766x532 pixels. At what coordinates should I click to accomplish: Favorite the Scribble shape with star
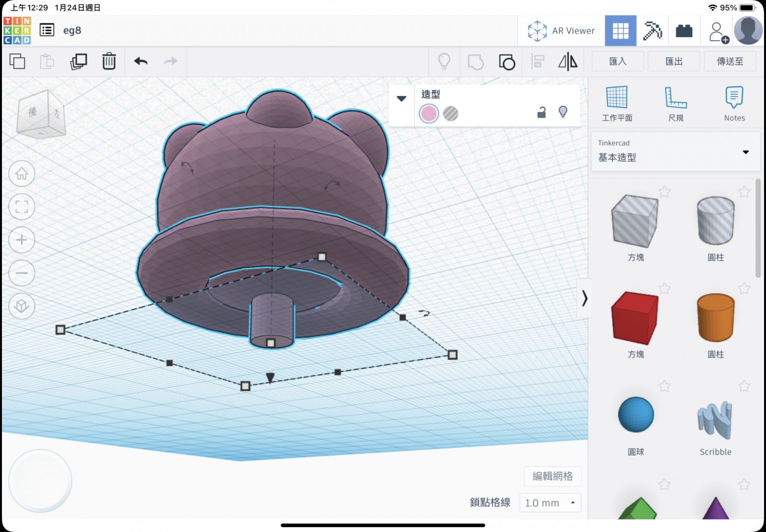[x=744, y=386]
